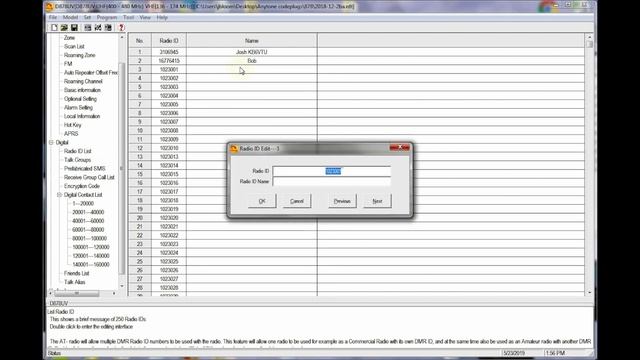
Task: Select contact range 40001--60000
Action: [88, 221]
